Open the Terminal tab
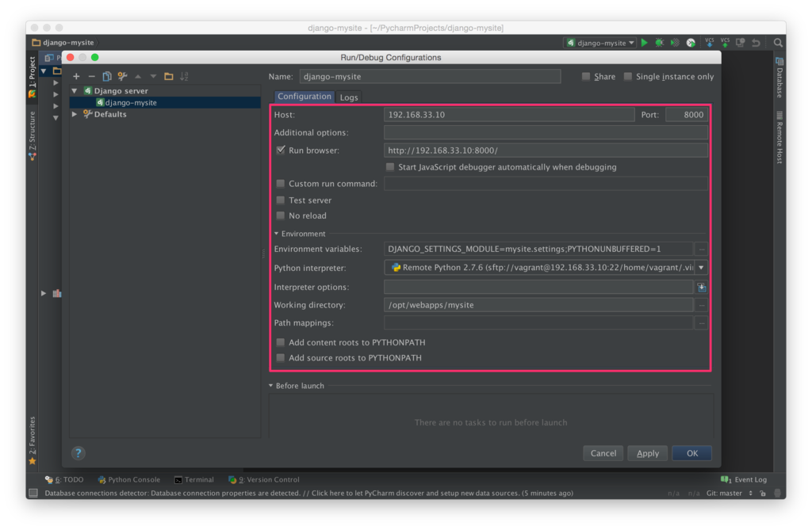 pos(194,479)
